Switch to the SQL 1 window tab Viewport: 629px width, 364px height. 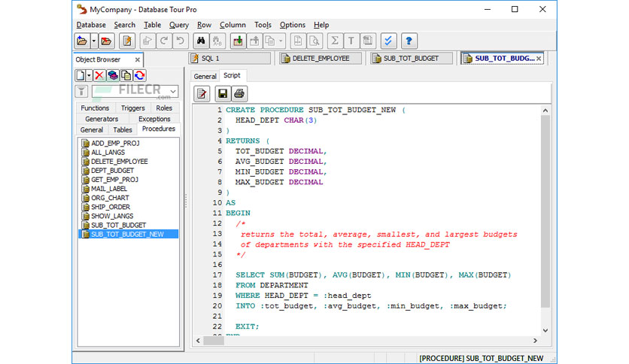[x=230, y=59]
